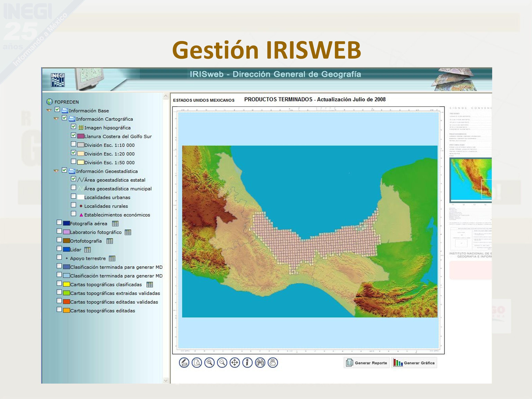The height and width of the screenshot is (399, 532).
Task: Collapse the Información Base tree node
Action: (49, 110)
